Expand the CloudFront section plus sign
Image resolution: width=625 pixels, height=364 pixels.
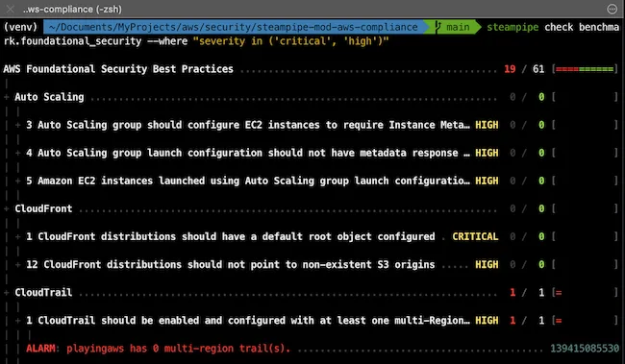[x=7, y=208]
